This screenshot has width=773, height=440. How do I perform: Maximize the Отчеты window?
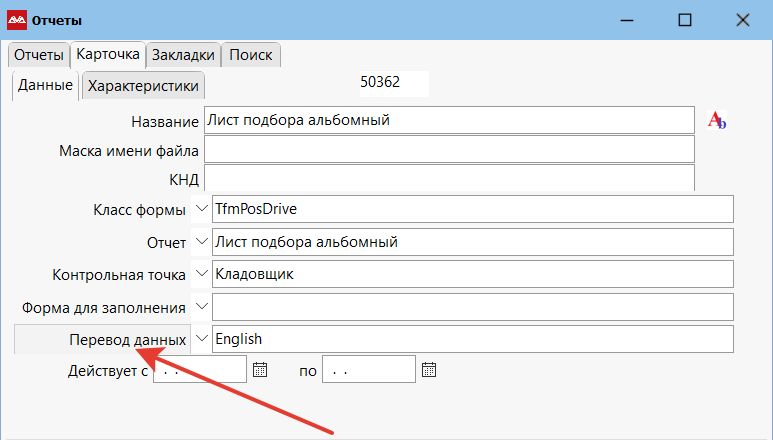tap(684, 20)
